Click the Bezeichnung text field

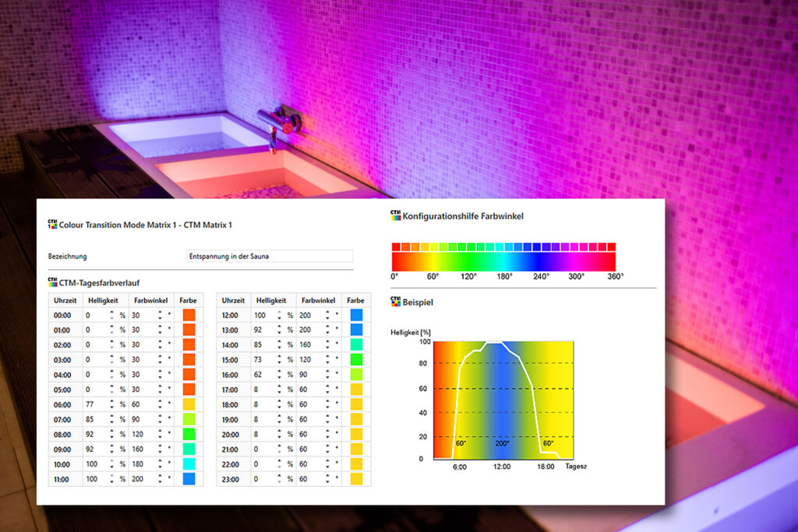269,255
